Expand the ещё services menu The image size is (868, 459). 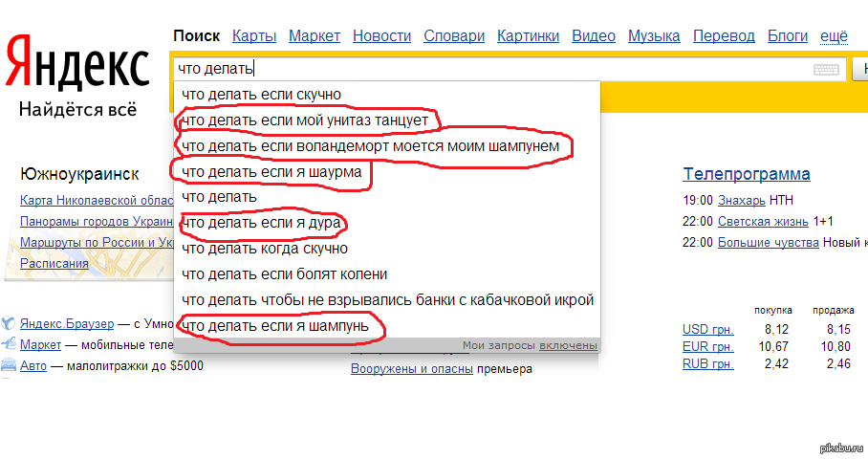tap(834, 36)
